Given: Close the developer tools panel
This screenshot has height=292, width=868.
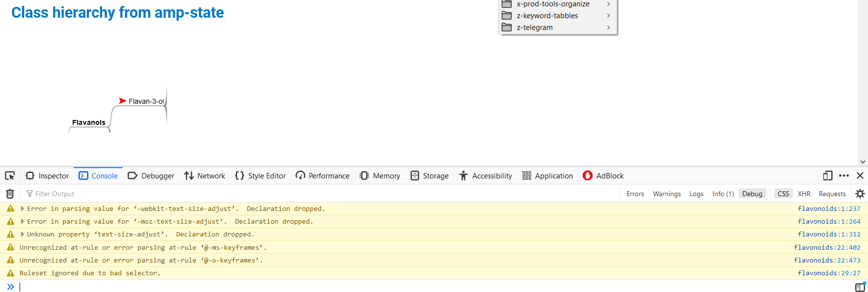Looking at the screenshot, I should point(860,175).
